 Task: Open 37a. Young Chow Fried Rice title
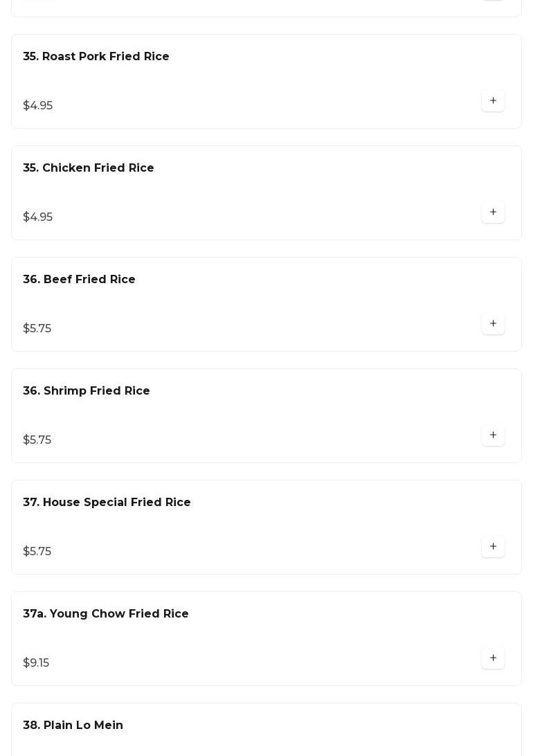[x=106, y=614]
